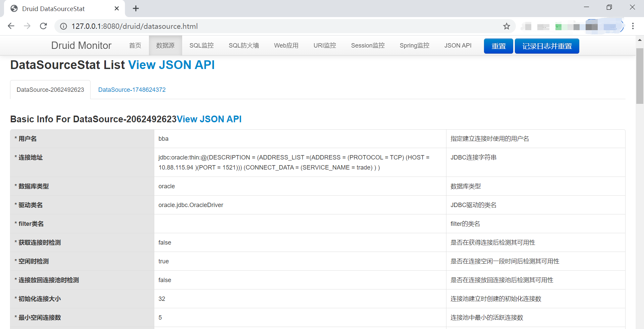Click description '连接池中最小的活跃连接数'
Image resolution: width=644 pixels, height=329 pixels.
[487, 318]
